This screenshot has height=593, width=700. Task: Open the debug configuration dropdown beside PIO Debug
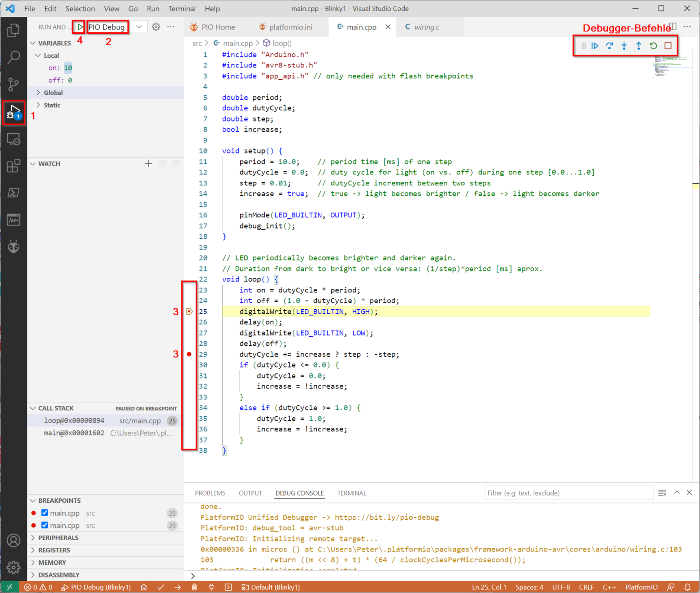click(x=139, y=27)
